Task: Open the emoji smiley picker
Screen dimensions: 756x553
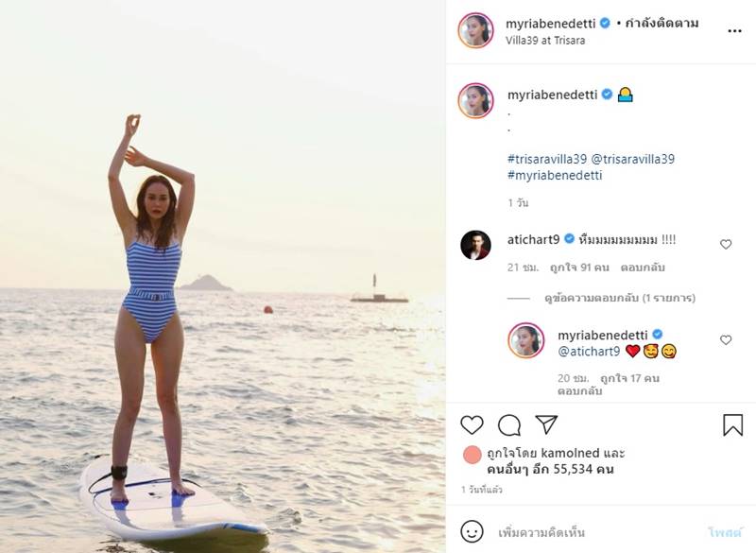Action: (x=472, y=531)
